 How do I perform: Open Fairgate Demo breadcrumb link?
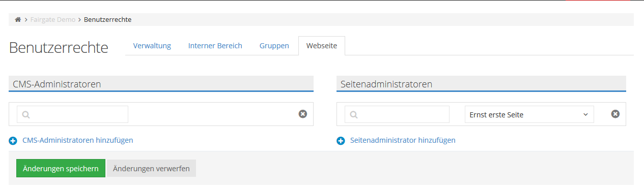click(x=53, y=20)
